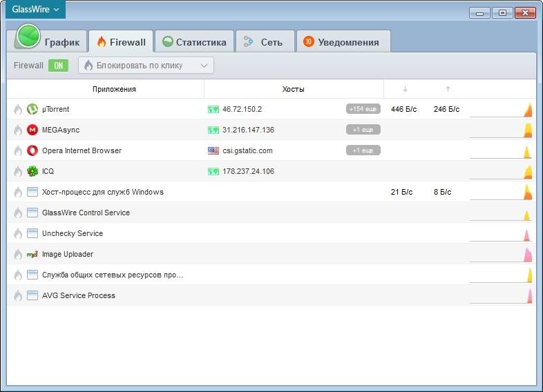Viewport: 543px width, 392px height.
Task: Sort by the Хосты column header
Action: click(293, 89)
